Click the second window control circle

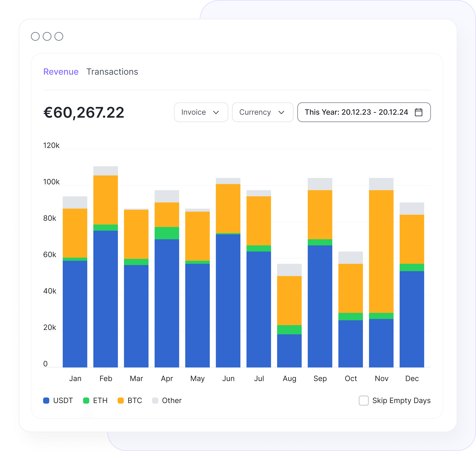(x=47, y=36)
